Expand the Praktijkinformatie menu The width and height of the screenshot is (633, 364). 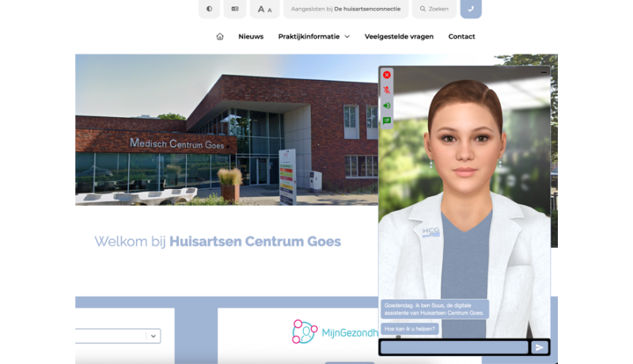(313, 36)
